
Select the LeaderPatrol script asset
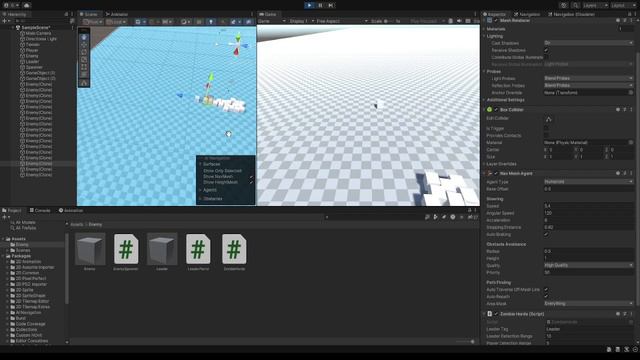point(198,252)
